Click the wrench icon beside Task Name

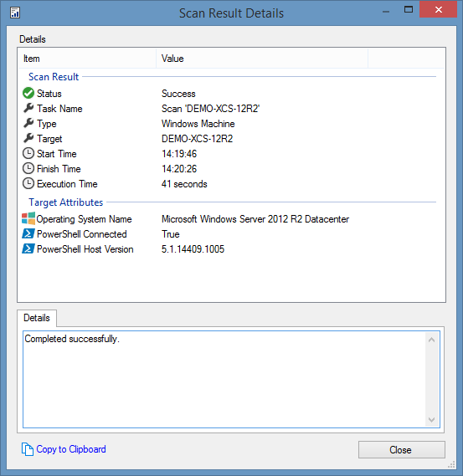[28, 108]
